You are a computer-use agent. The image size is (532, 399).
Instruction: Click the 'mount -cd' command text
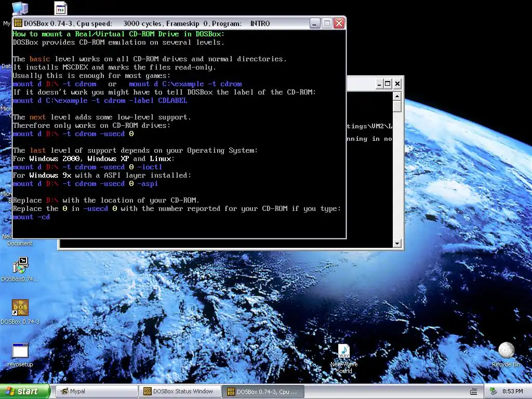(31, 217)
